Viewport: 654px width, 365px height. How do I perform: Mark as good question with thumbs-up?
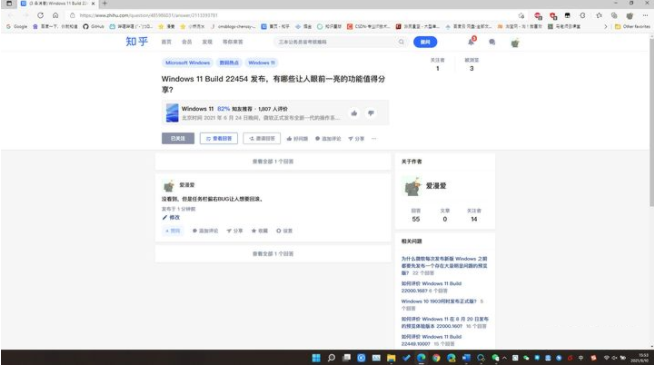click(297, 138)
